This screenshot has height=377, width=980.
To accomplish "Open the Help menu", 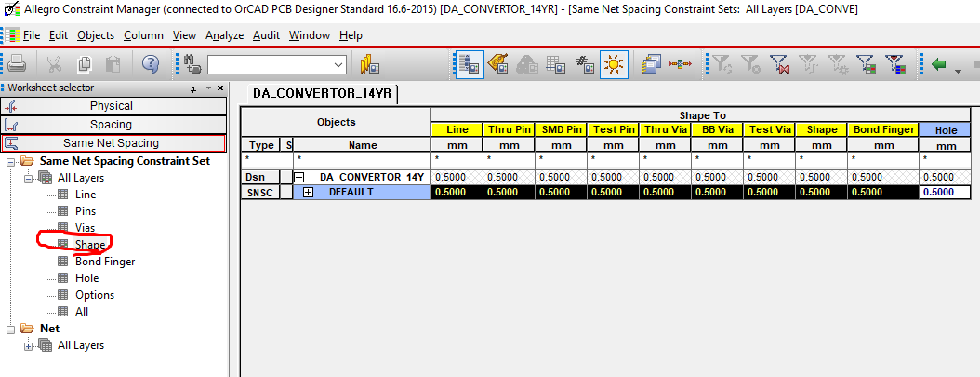I will tap(351, 35).
